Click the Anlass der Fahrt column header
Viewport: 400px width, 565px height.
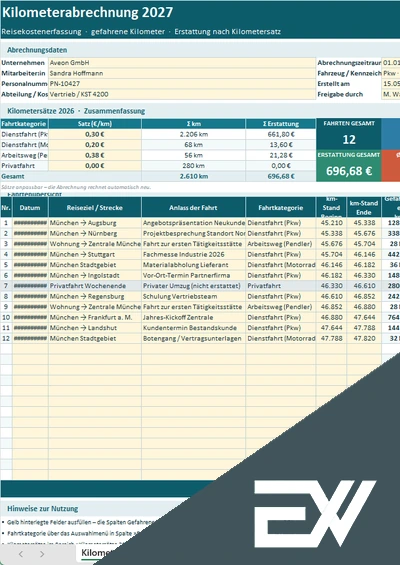tap(194, 208)
